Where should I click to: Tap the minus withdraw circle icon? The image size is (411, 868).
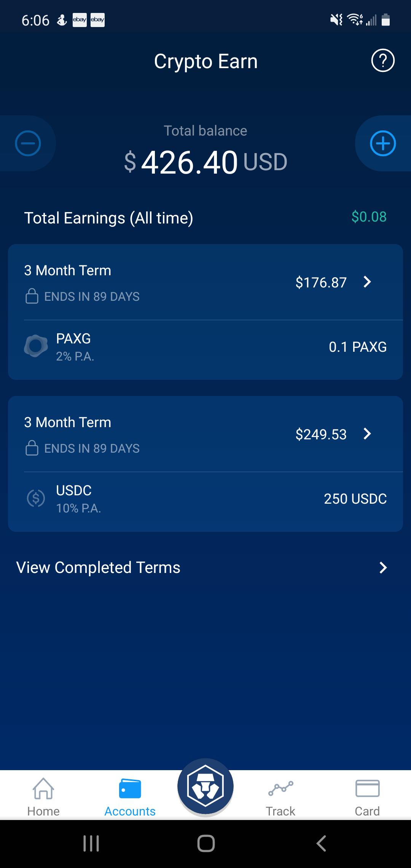[x=28, y=143]
